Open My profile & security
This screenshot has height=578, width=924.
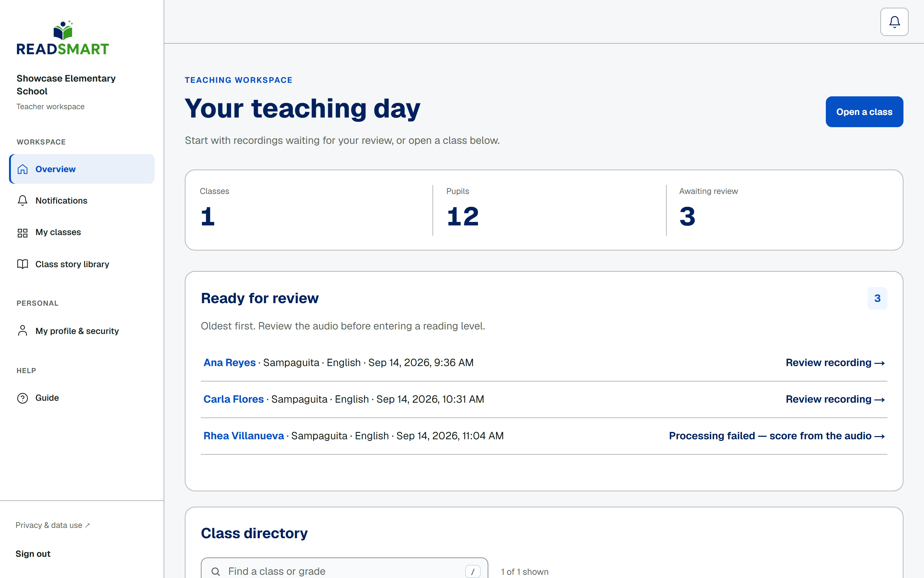[82, 331]
